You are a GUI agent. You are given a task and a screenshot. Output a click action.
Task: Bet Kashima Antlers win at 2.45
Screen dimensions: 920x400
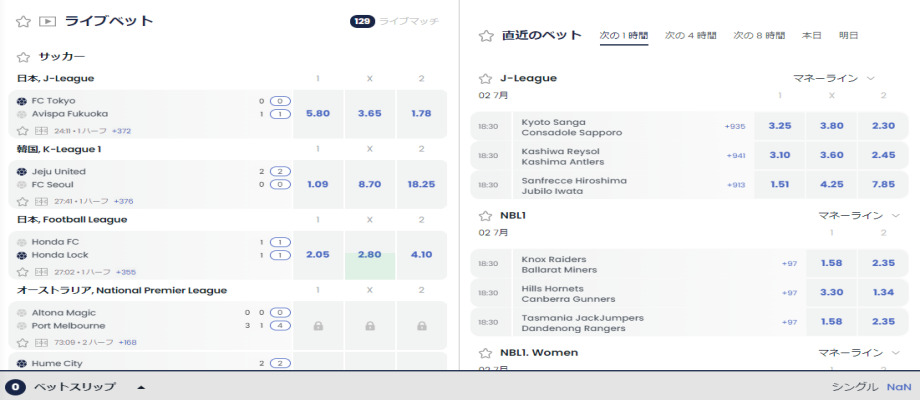(884, 155)
